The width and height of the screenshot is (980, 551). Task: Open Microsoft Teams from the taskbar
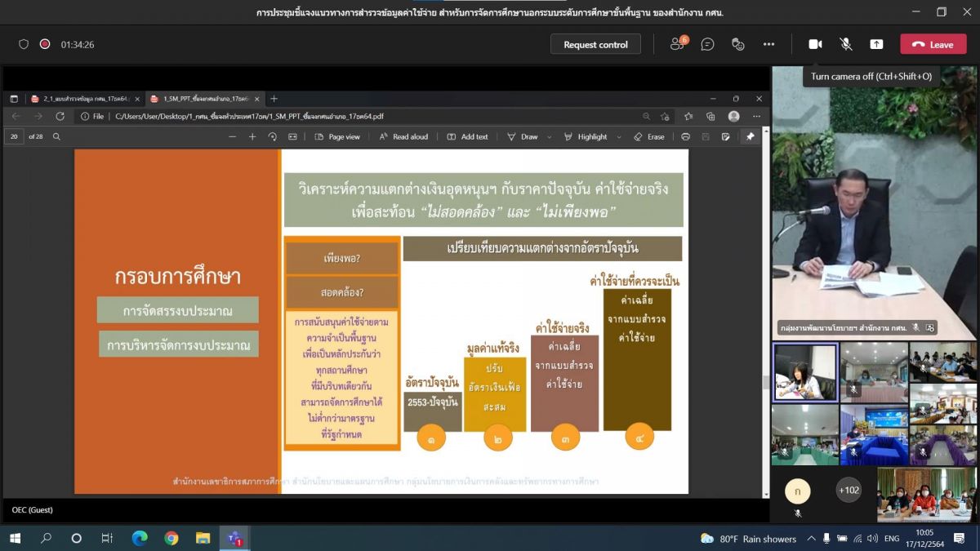[234, 538]
